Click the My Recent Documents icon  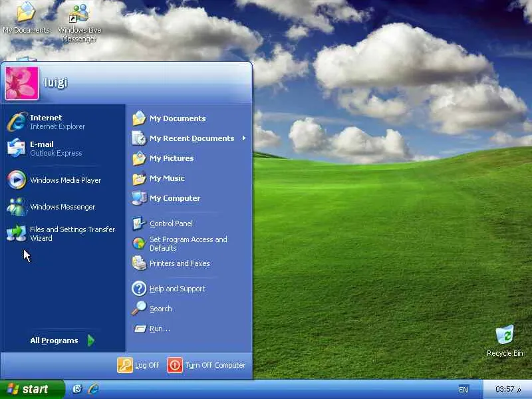pyautogui.click(x=139, y=138)
